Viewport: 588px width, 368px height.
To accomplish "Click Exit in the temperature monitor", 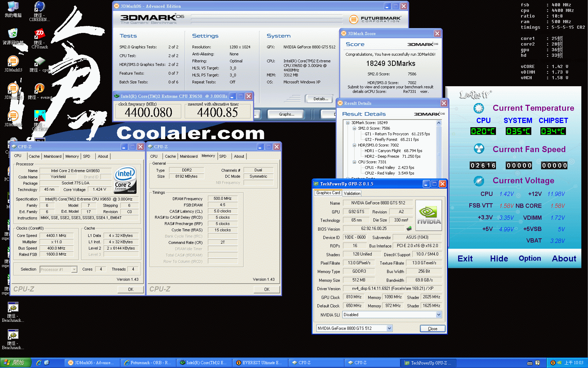I will (x=465, y=259).
